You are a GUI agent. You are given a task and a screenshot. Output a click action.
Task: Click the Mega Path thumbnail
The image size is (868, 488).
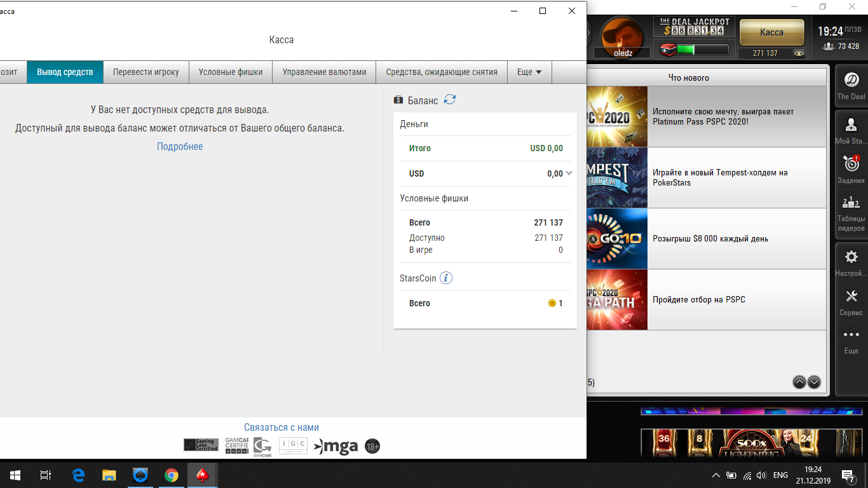coord(616,299)
